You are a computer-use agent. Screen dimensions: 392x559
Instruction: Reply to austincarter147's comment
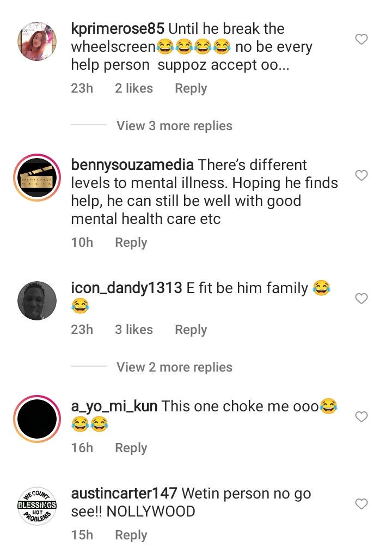coord(131,535)
